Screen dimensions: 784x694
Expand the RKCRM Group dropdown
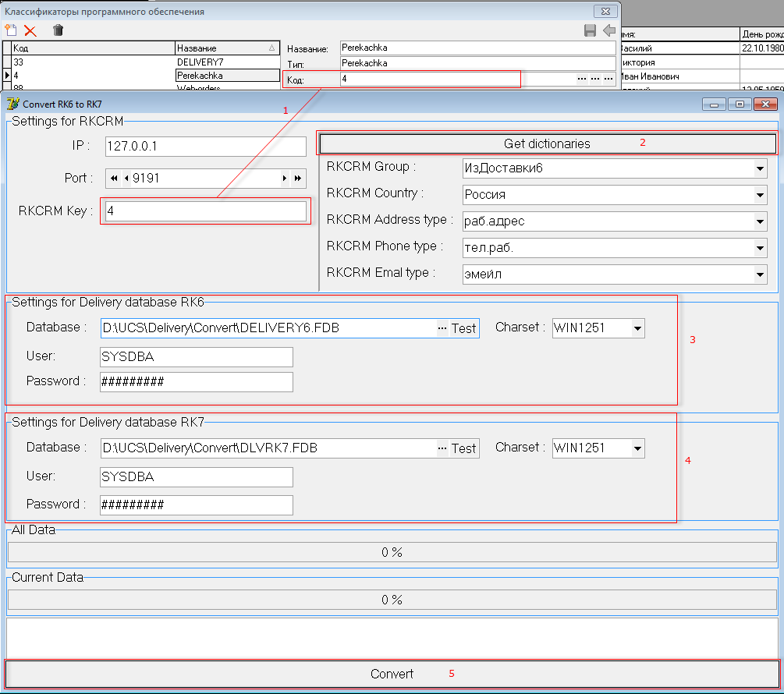pos(761,168)
